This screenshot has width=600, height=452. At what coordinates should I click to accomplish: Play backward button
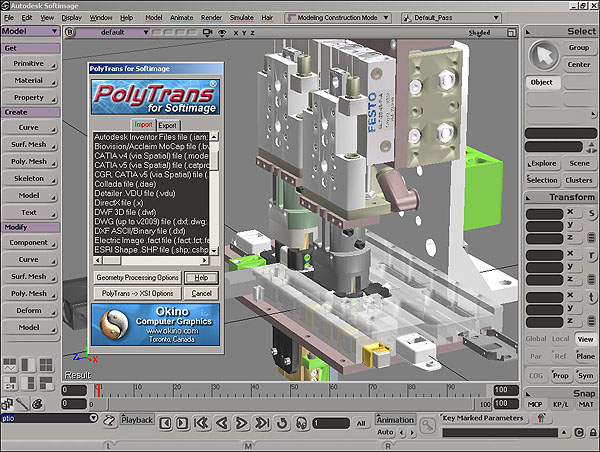coord(222,423)
